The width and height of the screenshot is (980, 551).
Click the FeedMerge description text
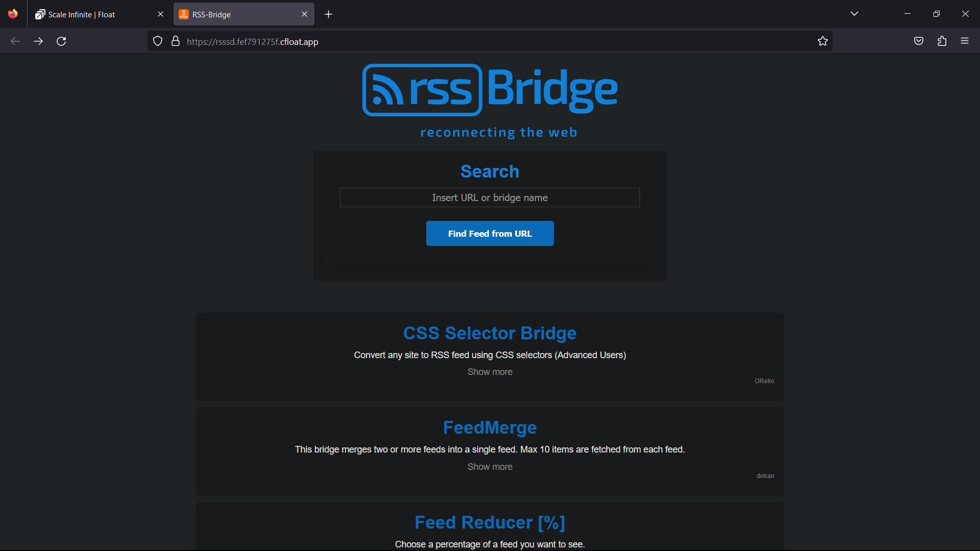pos(490,449)
